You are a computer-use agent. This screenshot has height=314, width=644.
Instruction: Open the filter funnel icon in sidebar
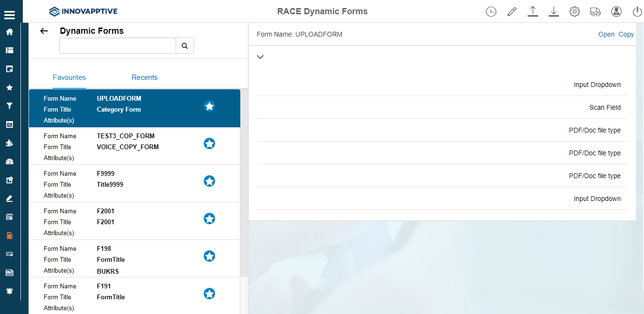(9, 106)
